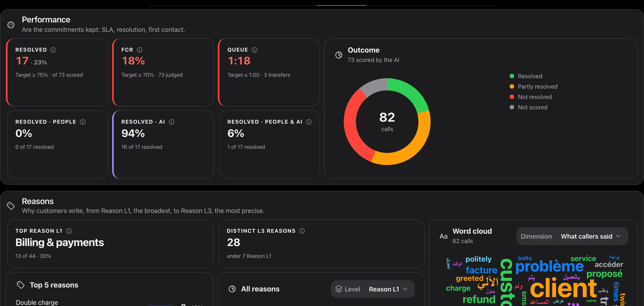Open the Level Reason L1 dropdown
The height and width of the screenshot is (306, 644).
(373, 289)
